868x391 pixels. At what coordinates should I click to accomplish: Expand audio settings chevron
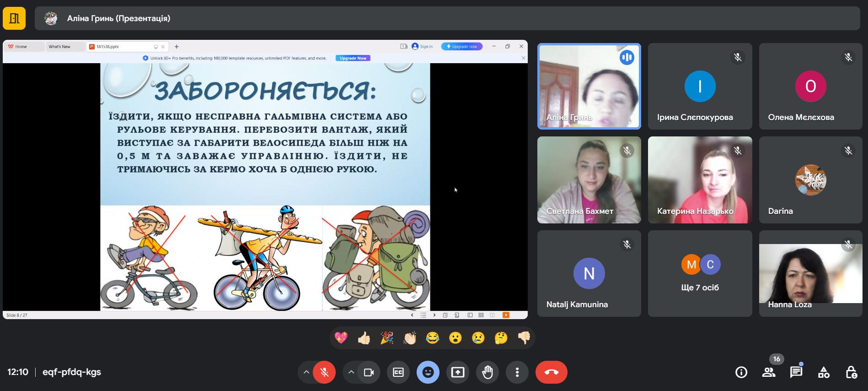[x=306, y=372]
